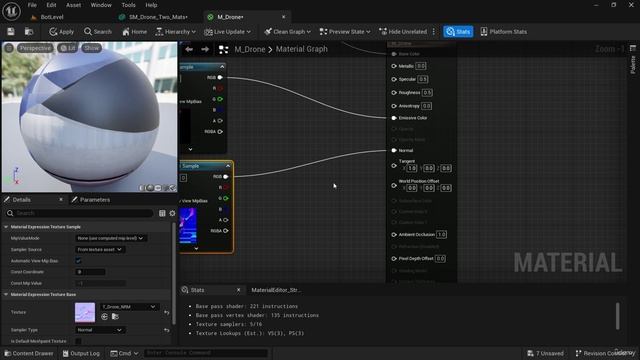Click the Emissive Color input pin

click(x=394, y=118)
